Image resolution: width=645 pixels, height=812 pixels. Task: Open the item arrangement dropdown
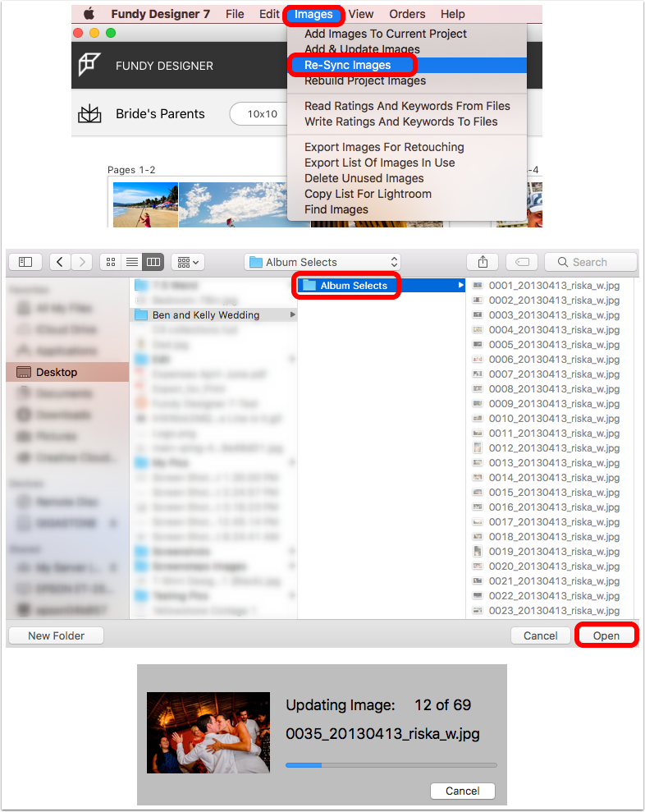pos(188,262)
